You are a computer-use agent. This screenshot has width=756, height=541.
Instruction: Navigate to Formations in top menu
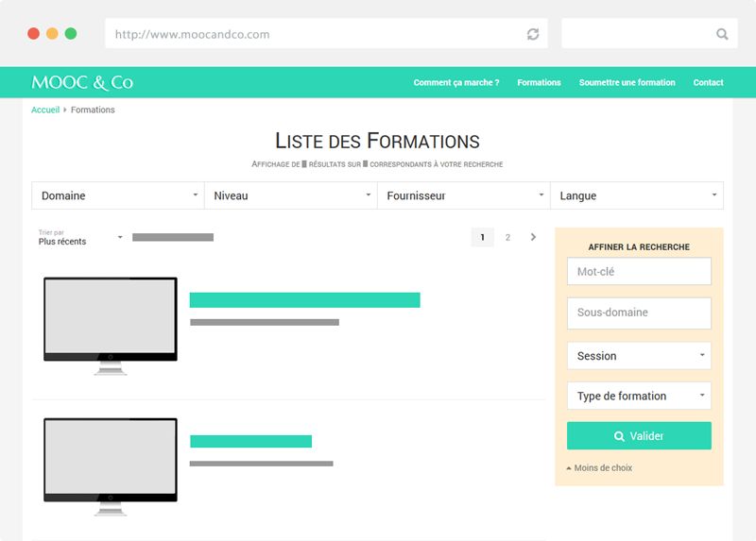pos(539,83)
